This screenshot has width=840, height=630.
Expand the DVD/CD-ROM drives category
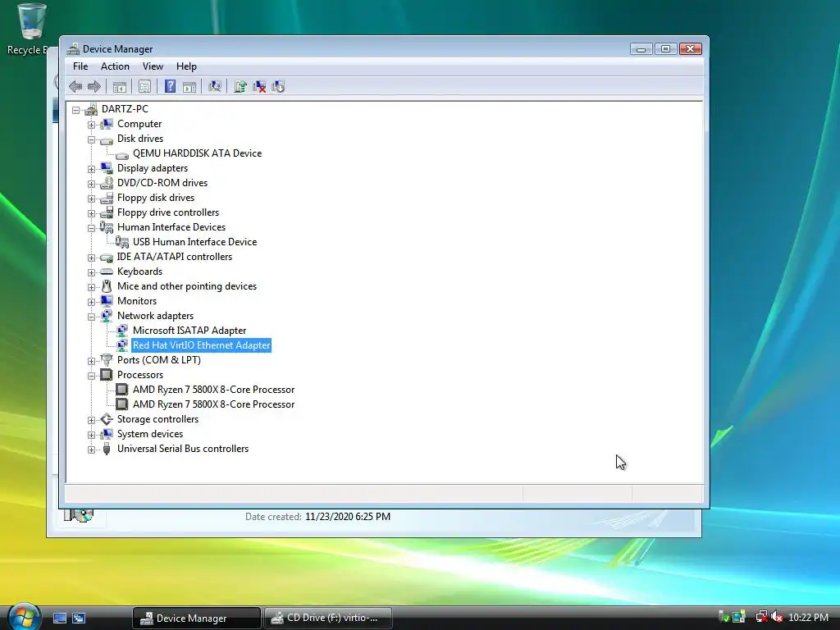pyautogui.click(x=92, y=184)
